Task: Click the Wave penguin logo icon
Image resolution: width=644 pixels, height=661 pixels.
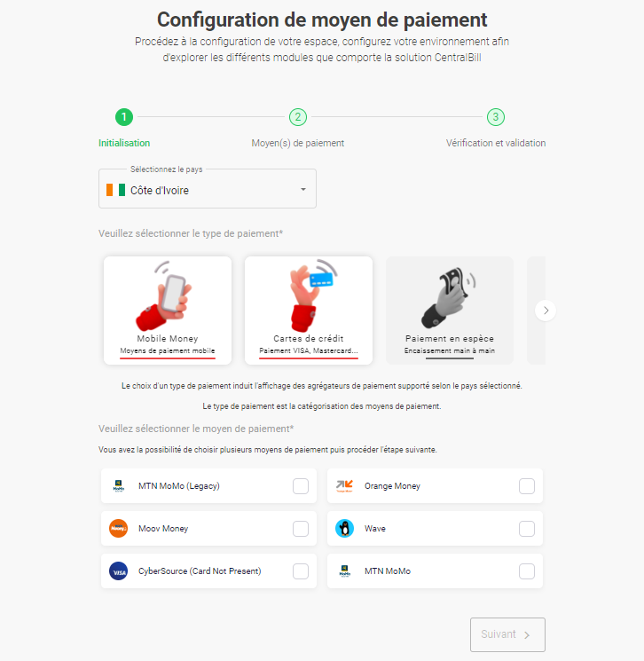Action: pyautogui.click(x=344, y=529)
